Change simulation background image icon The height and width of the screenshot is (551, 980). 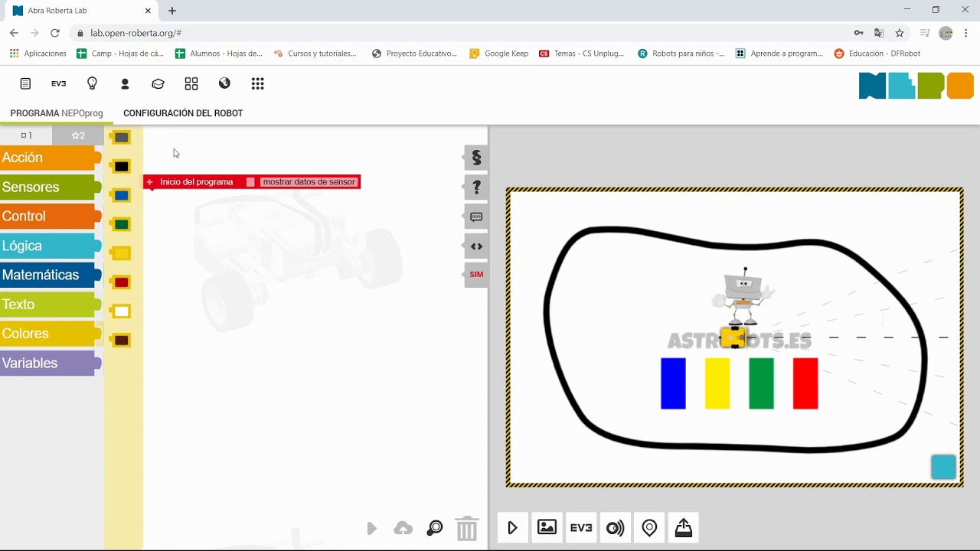547,527
